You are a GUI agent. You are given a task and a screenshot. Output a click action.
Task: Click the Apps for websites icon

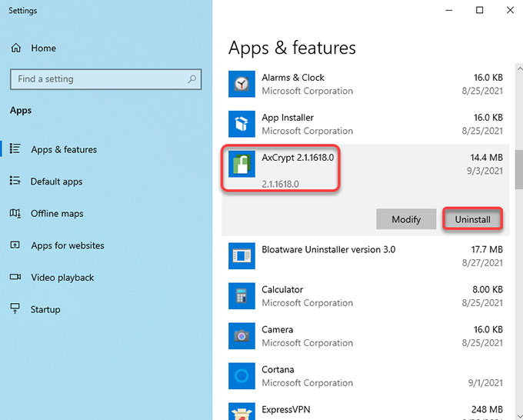click(x=15, y=245)
